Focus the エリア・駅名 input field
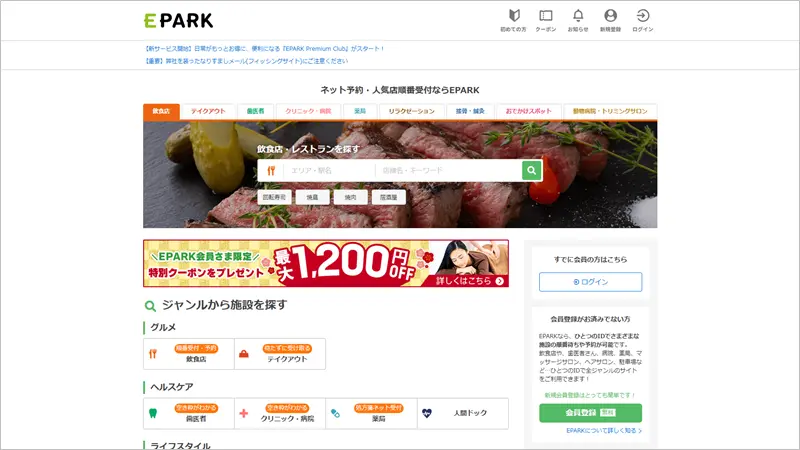Viewport: 800px width, 450px height. [329, 170]
